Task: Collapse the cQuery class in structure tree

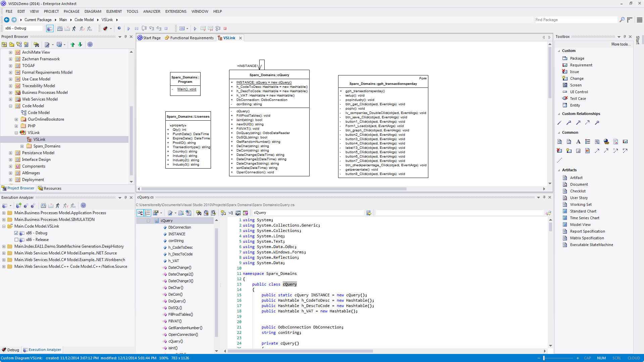Action: coord(148,221)
